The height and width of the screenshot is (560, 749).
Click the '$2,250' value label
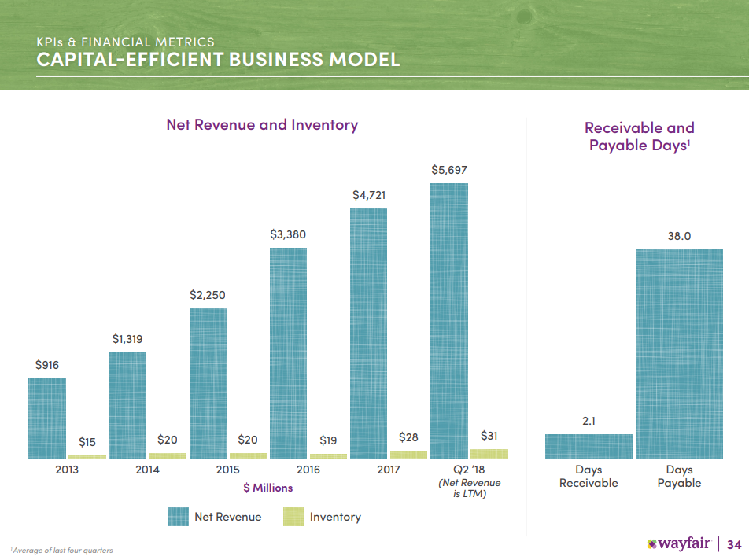point(208,295)
